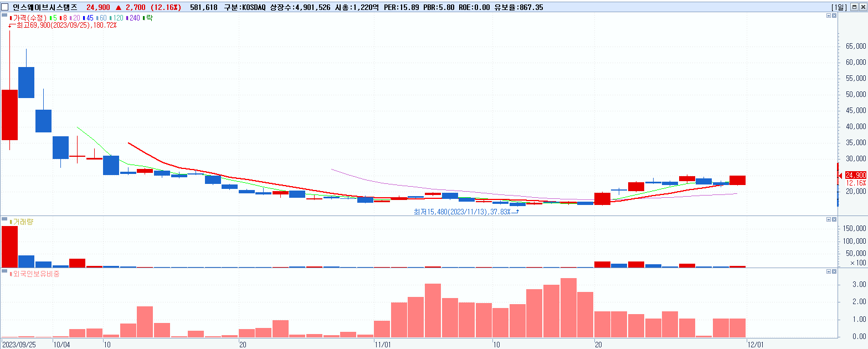Toggle the 45-day moving average legend
Screen dimensions: 868x349
point(89,18)
